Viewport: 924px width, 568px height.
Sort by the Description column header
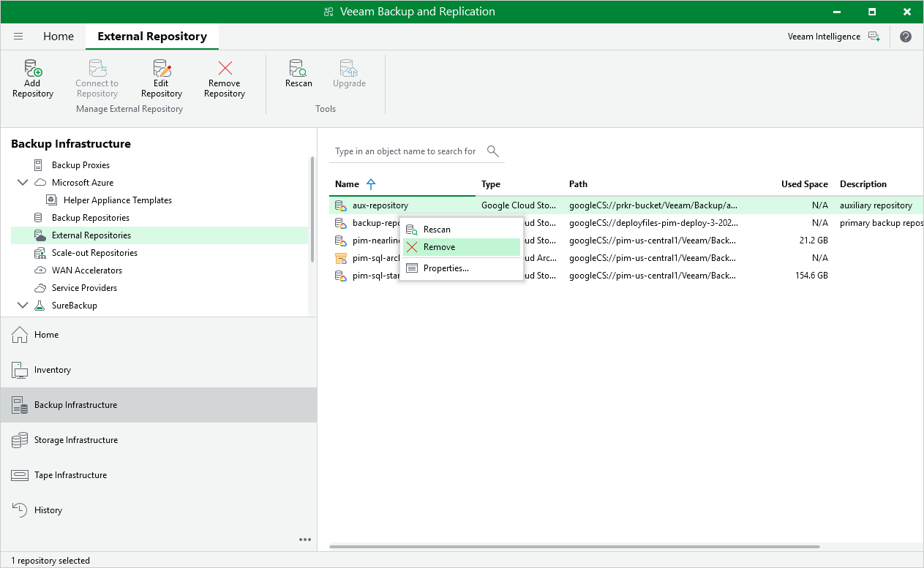pos(863,184)
